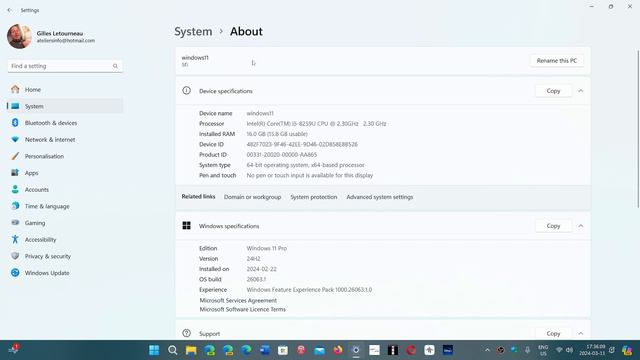640x360 pixels.
Task: Open the Mail app from the taskbar
Action: click(319, 350)
